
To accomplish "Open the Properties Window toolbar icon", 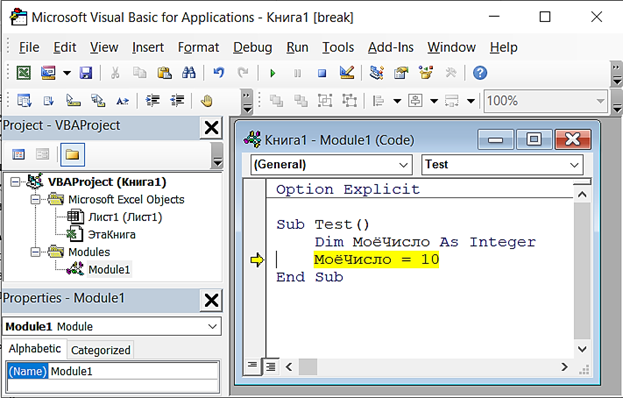I will pos(401,73).
